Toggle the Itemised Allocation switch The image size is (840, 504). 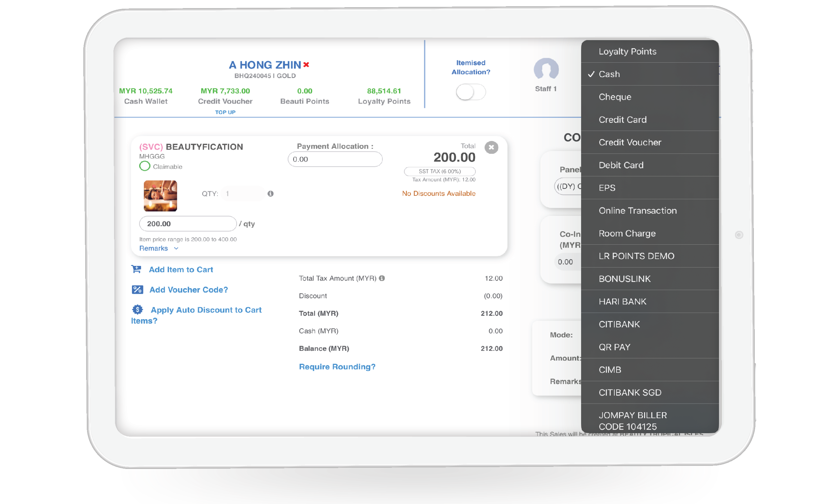point(471,92)
